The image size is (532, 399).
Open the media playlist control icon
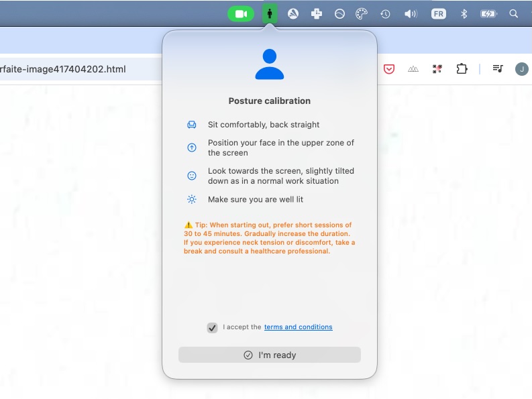coord(498,69)
